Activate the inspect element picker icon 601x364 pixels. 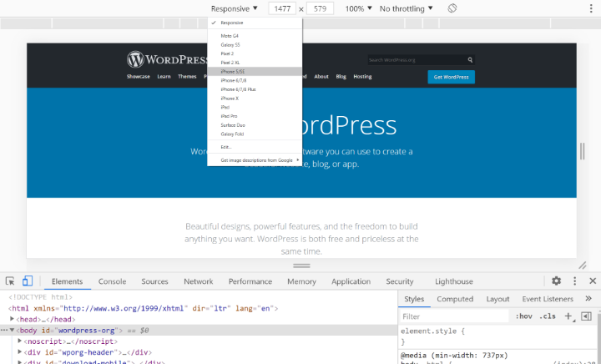[10, 282]
